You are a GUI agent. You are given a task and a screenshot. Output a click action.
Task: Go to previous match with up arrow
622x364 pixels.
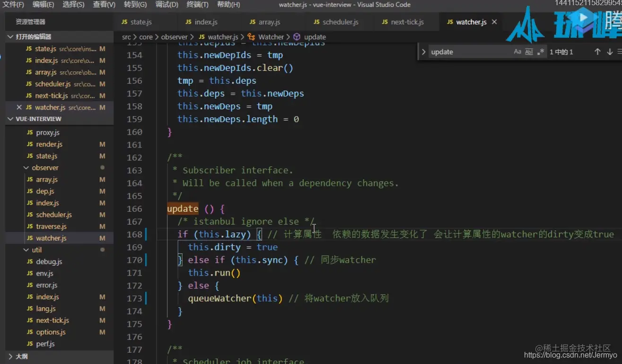coord(597,52)
